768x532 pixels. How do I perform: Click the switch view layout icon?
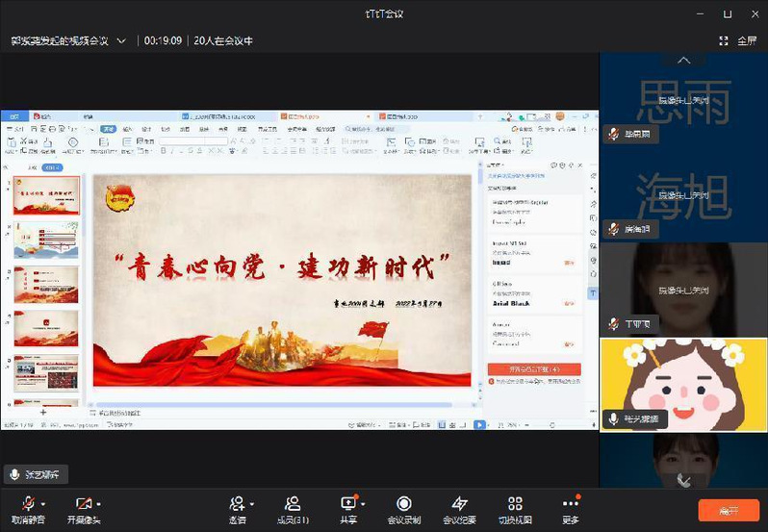tap(515, 505)
